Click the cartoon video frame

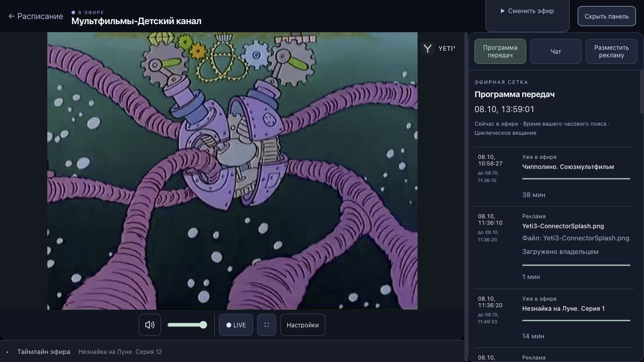pyautogui.click(x=232, y=171)
